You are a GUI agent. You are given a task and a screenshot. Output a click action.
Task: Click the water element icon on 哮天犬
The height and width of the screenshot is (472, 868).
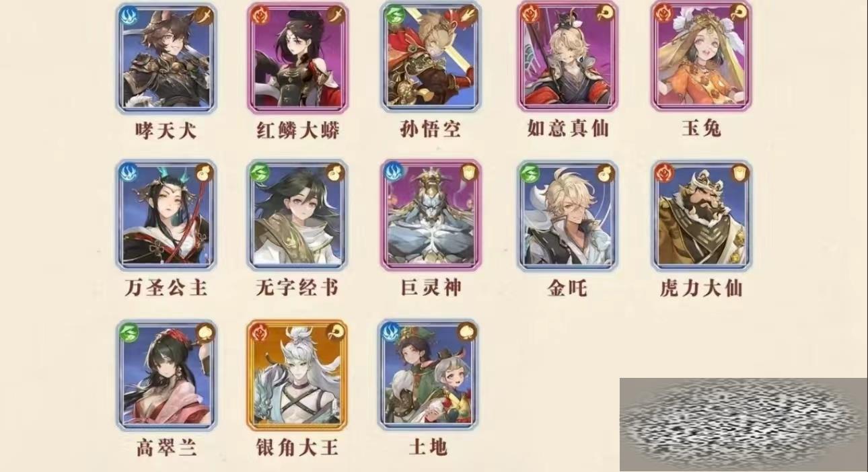(128, 15)
